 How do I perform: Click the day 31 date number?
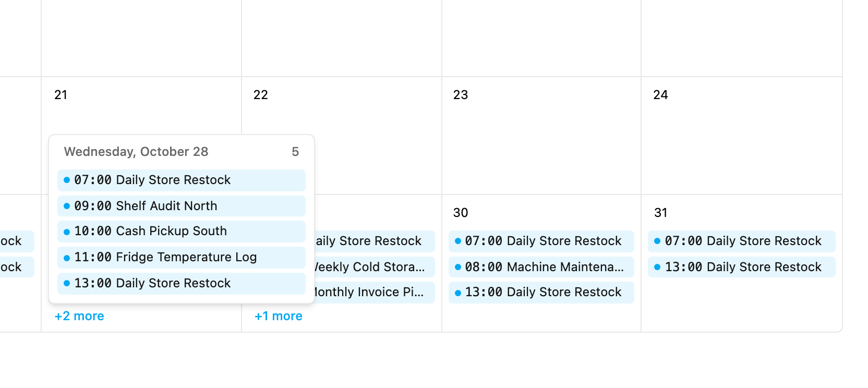click(x=661, y=213)
